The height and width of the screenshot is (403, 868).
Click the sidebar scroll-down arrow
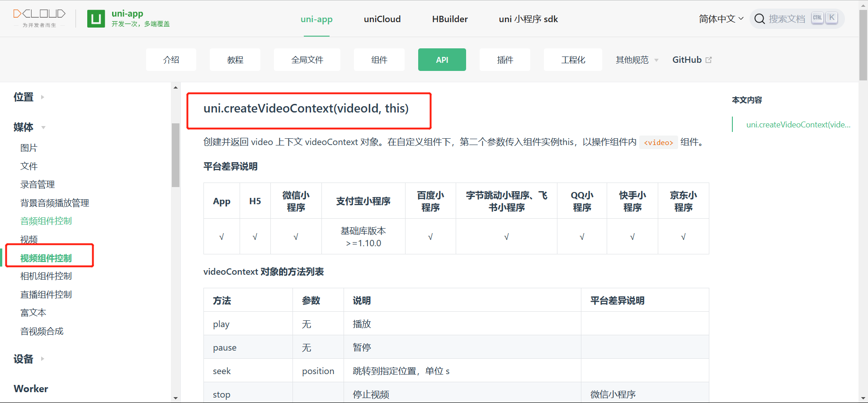coord(175,398)
